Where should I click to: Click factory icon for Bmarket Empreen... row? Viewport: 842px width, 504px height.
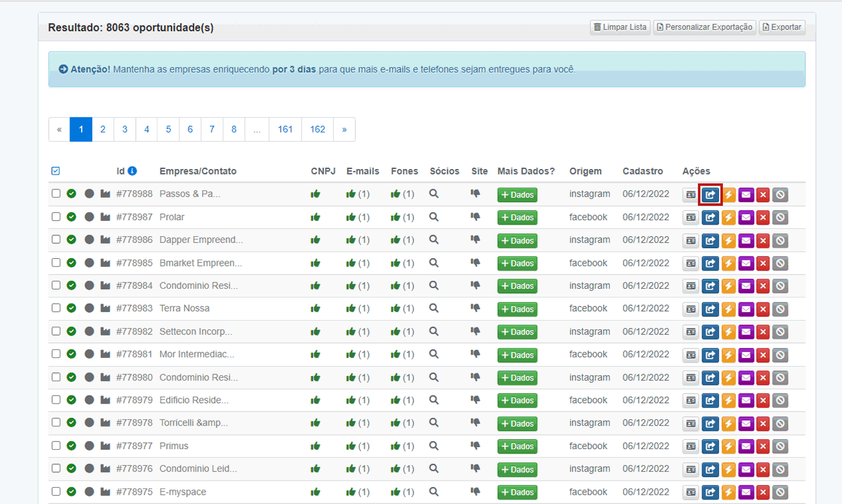105,263
